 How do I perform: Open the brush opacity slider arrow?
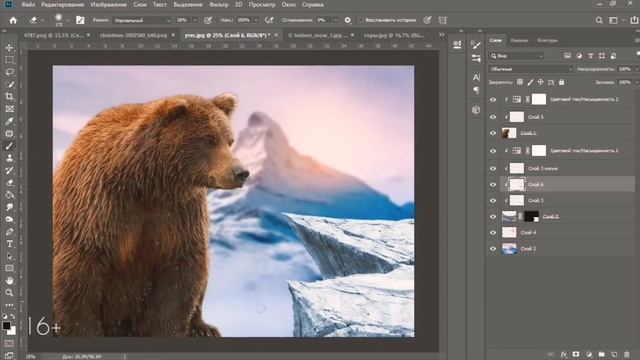tap(195, 20)
